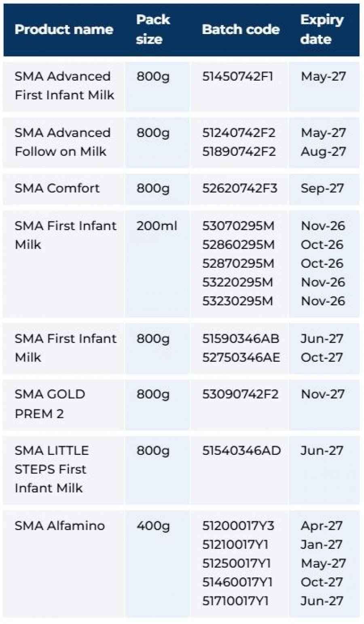Click the Pack size column header
The width and height of the screenshot is (364, 624).
(152, 30)
